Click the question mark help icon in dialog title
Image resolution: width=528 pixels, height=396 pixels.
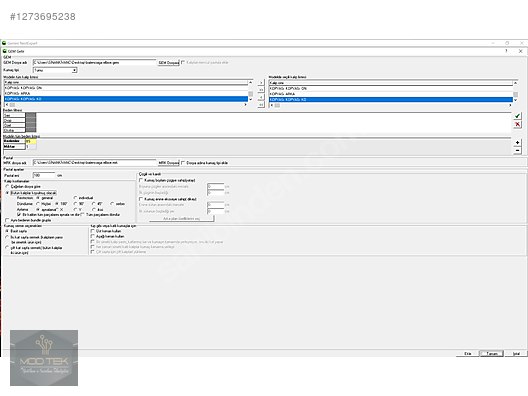point(506,51)
